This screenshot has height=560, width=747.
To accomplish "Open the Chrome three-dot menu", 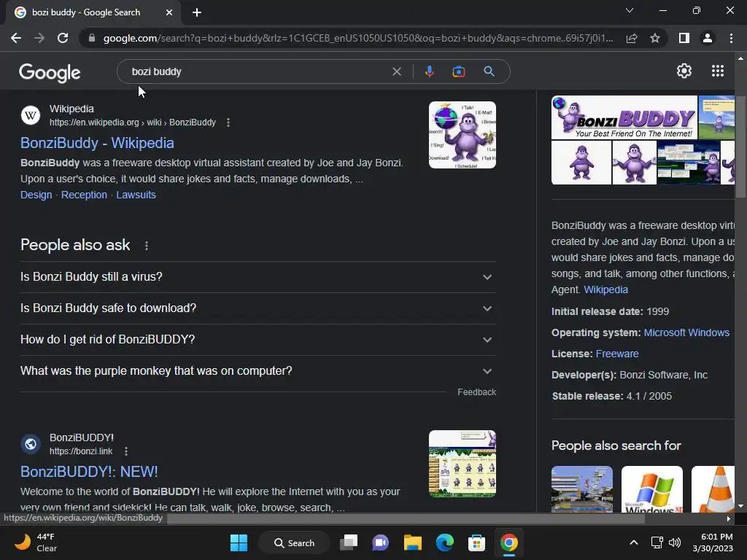I will (731, 38).
